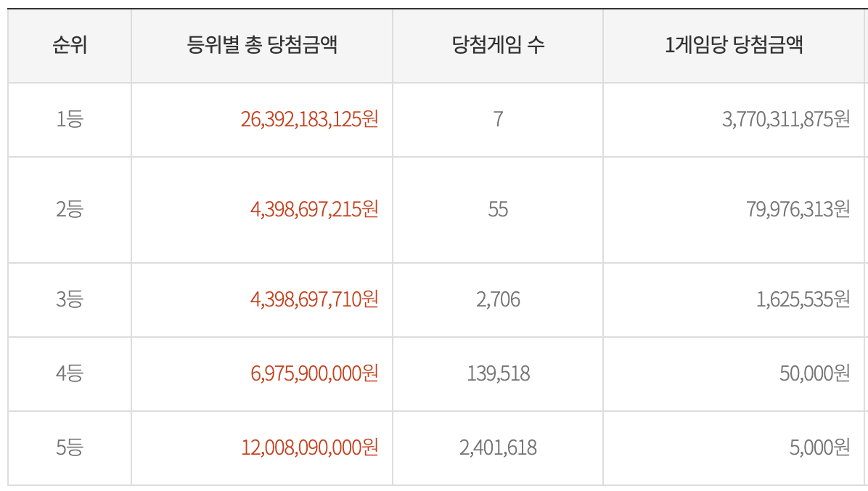Screen dimensions: 868x491
Task: Click the winning game count 55
Action: coord(498,210)
